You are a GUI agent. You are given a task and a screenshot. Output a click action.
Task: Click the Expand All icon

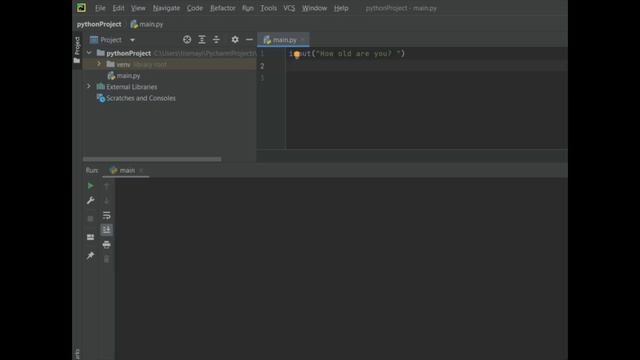click(202, 40)
